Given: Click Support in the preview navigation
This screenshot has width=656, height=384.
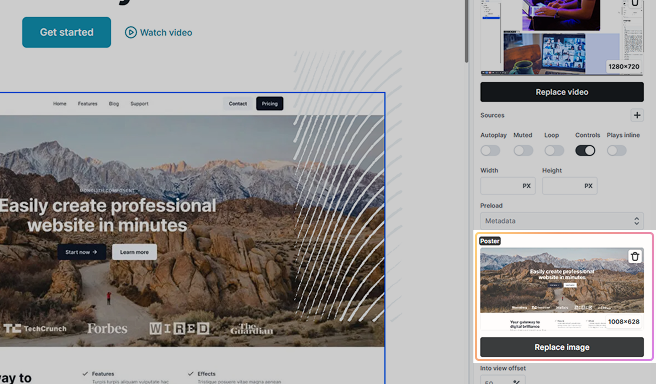Looking at the screenshot, I should click(x=139, y=104).
